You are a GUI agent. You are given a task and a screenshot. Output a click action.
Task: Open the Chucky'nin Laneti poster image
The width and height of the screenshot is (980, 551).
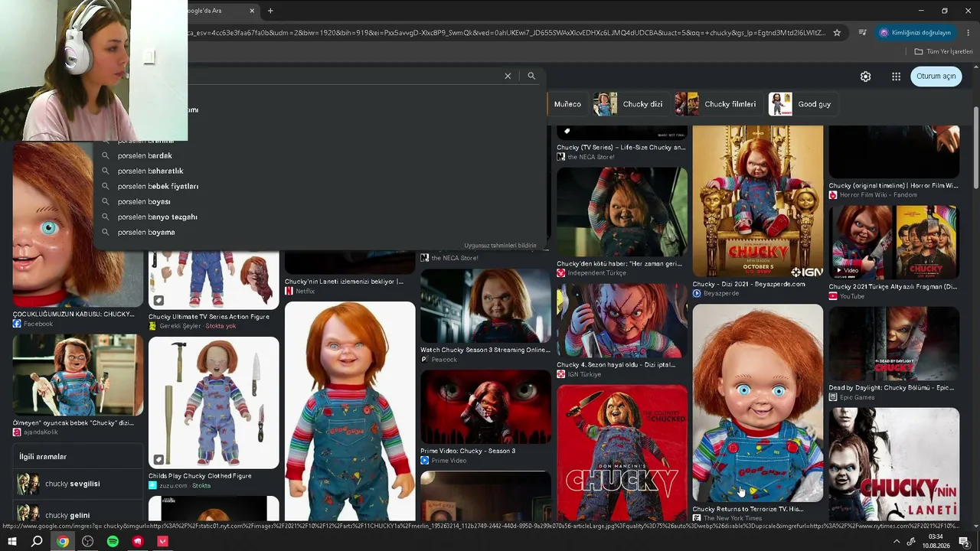point(893,465)
